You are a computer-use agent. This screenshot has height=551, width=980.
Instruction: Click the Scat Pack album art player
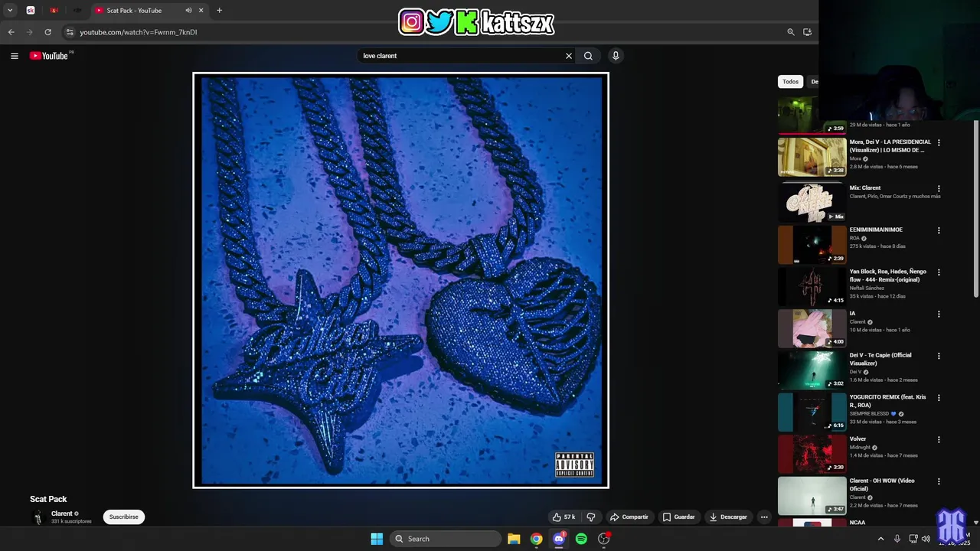[400, 280]
